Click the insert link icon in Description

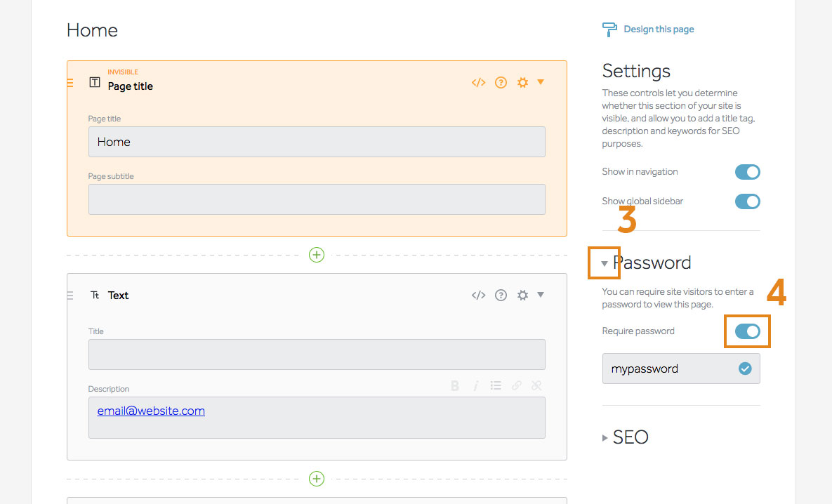click(517, 385)
